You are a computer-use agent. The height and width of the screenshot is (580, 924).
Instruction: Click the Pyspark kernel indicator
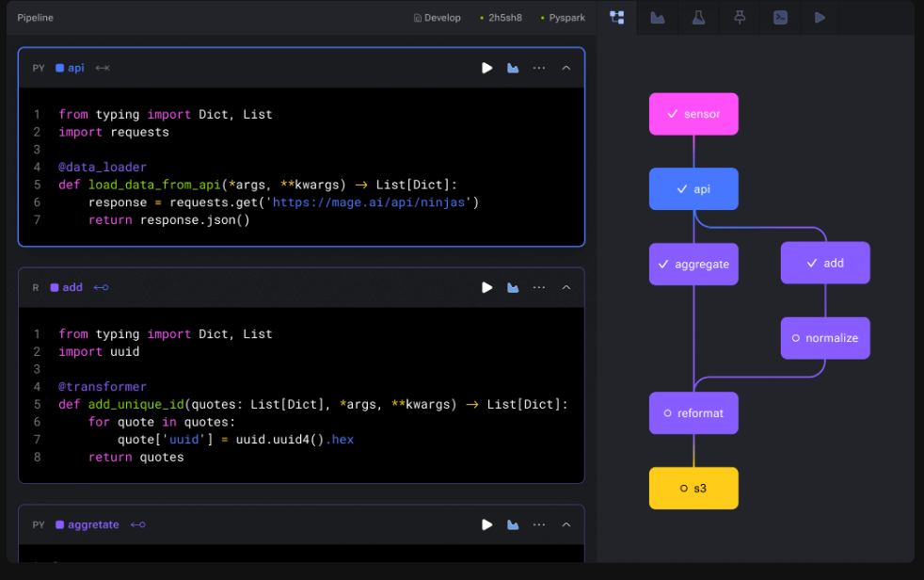point(563,18)
